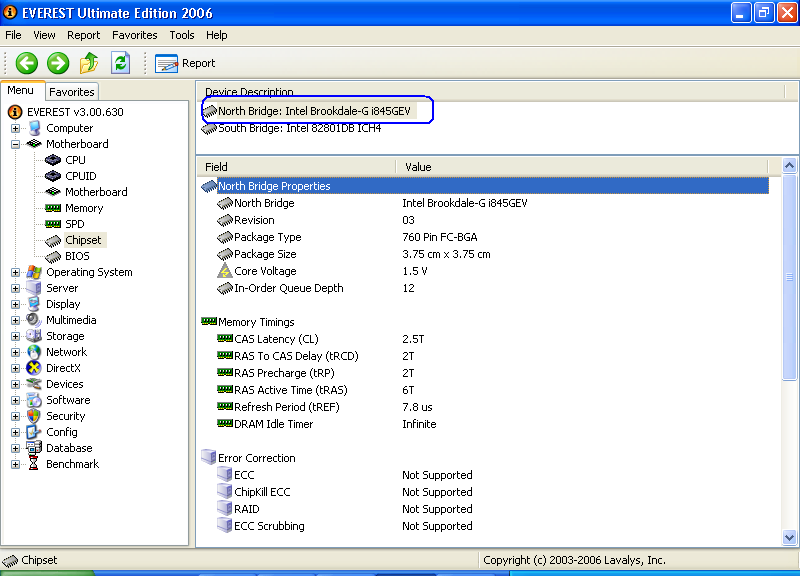Switch to the Menu tab in the sidebar
Viewport: 800px width, 576px height.
[20, 90]
